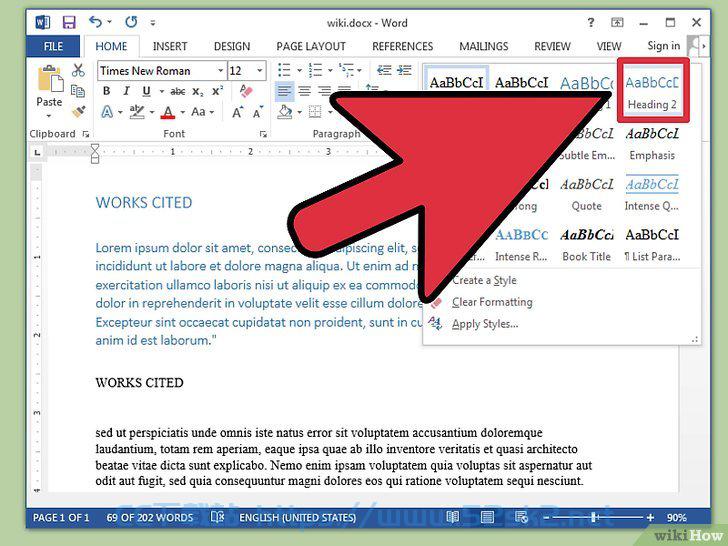Click the Cut scissors icon
The image size is (728, 546).
[78, 70]
